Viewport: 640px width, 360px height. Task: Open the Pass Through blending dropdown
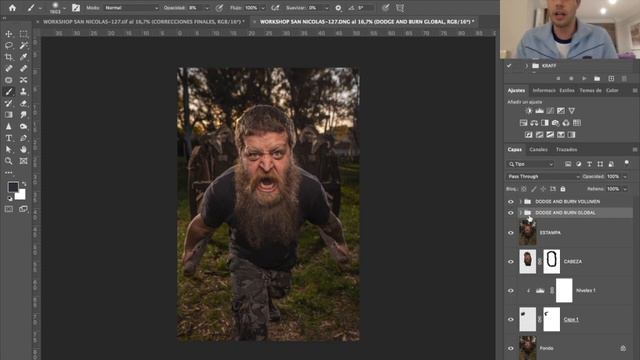543,176
